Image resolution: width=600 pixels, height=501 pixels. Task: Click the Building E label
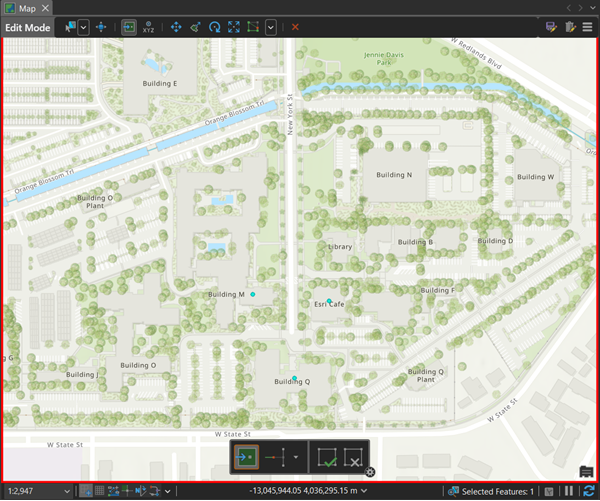160,83
